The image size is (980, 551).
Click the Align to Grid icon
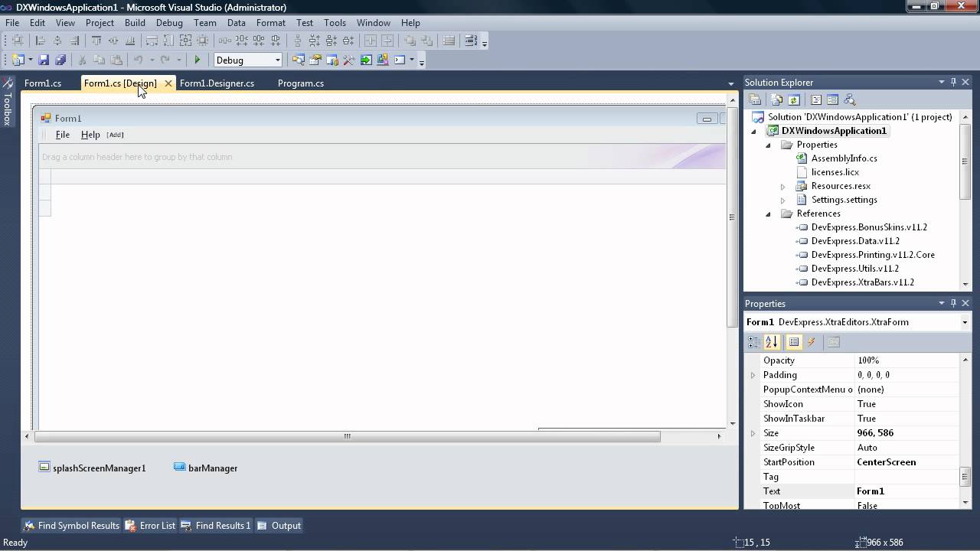18,41
